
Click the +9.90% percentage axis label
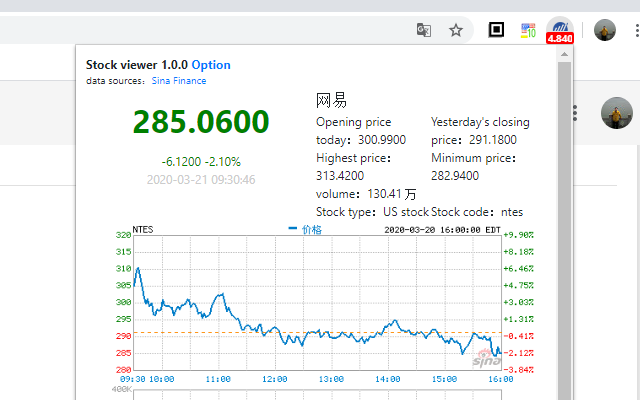(518, 235)
